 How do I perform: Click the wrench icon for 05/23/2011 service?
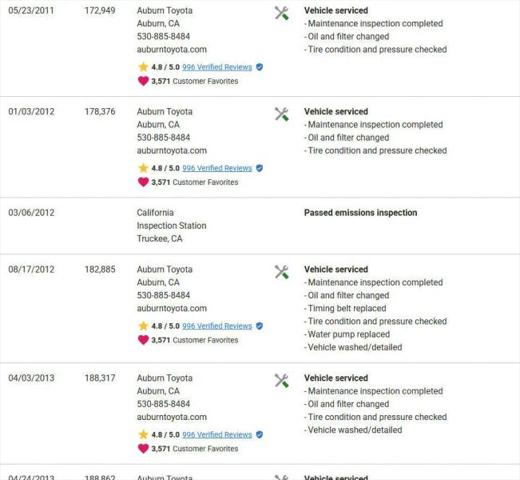pos(282,14)
